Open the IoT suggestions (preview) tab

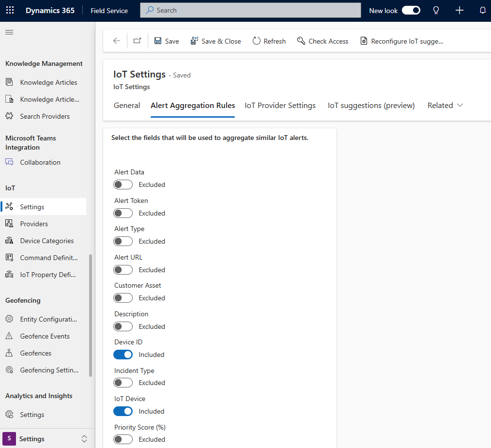[371, 106]
